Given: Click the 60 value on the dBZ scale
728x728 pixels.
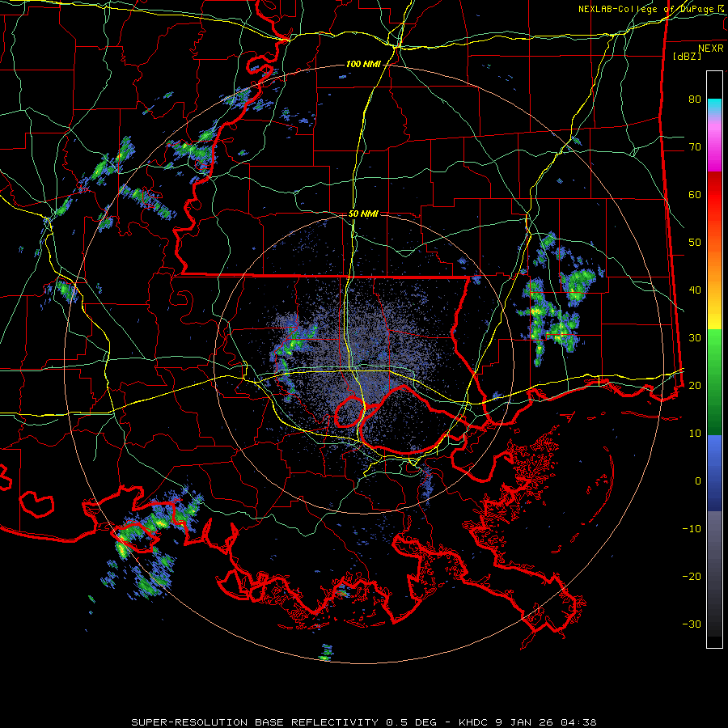Looking at the screenshot, I should coord(695,195).
